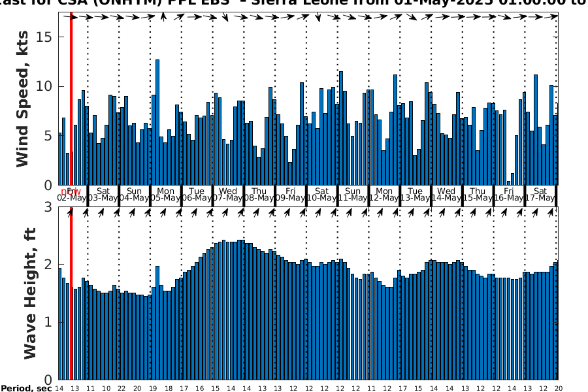Screen dimensions: 588x392
Task: Click the 3 tick on Wave Height axis
Action: (x=48, y=206)
